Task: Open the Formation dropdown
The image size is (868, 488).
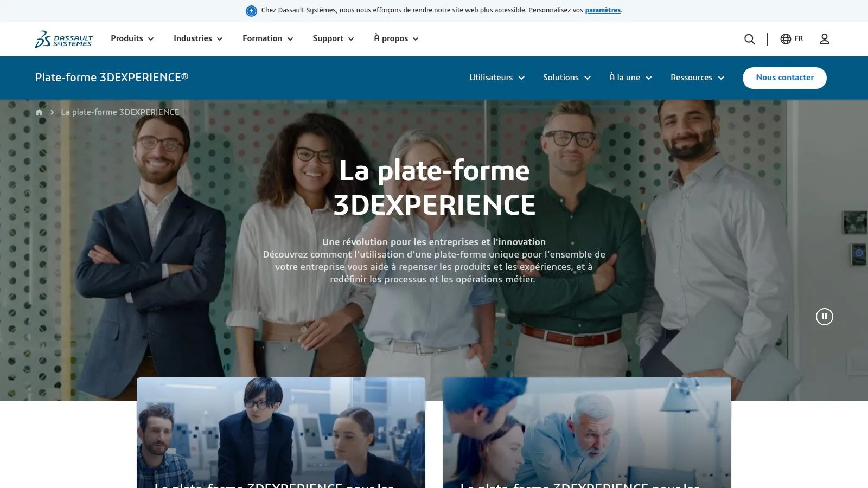Action: 268,38
